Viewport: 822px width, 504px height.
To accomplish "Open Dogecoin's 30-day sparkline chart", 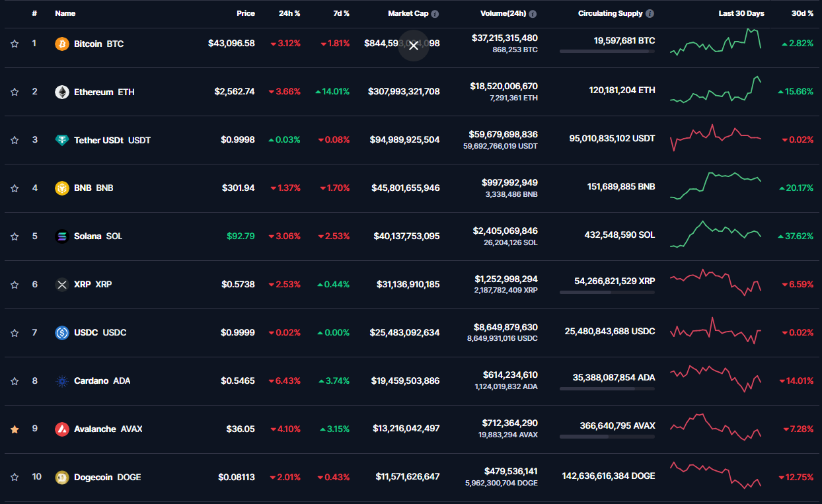I will [x=716, y=476].
